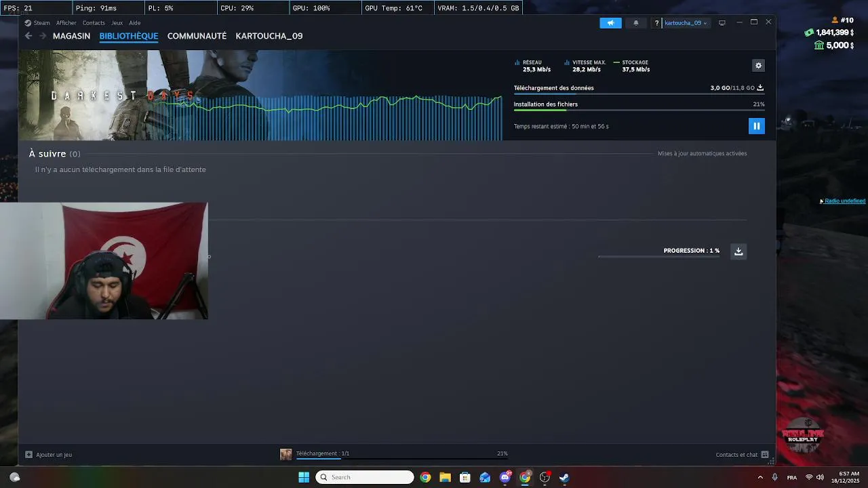Open OBS Studio from taskbar
The image size is (868, 488).
[545, 477]
